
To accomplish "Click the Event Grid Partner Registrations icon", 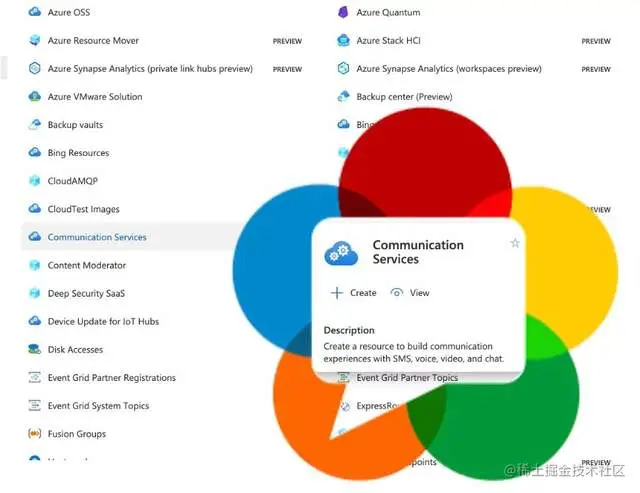I will pyautogui.click(x=35, y=378).
